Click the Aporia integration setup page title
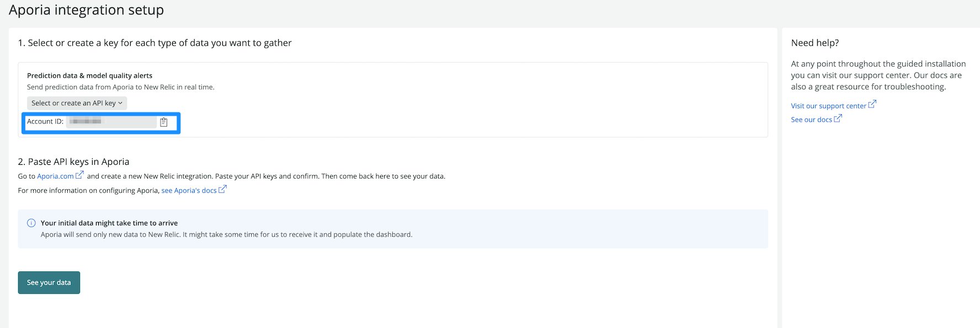Image resolution: width=980 pixels, height=328 pixels. 86,10
